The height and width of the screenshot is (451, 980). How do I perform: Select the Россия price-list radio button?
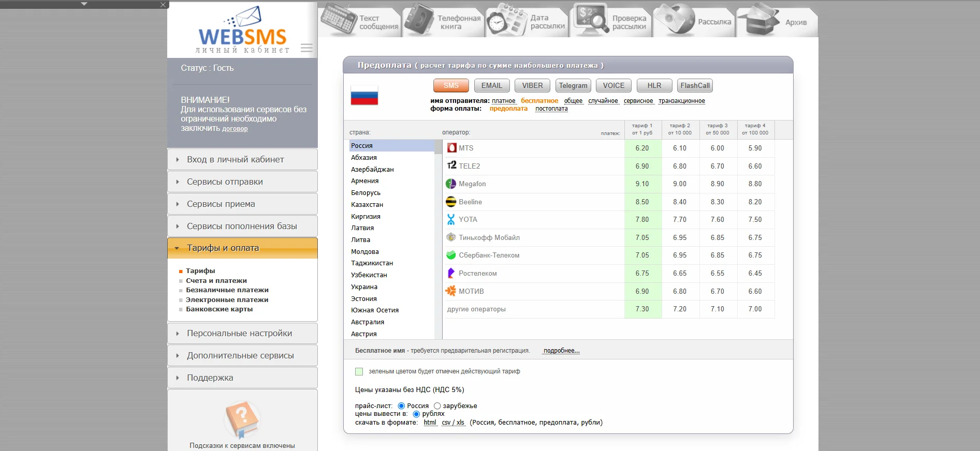click(x=401, y=406)
